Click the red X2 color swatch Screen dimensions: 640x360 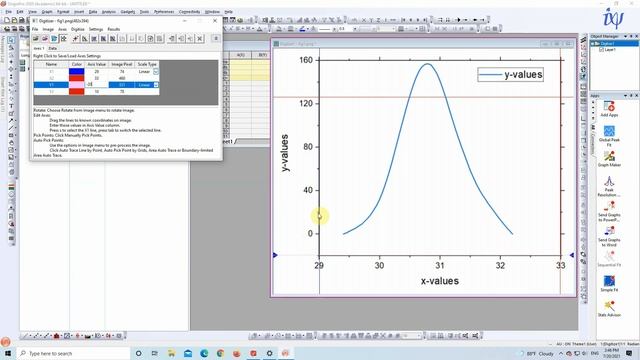click(77, 78)
